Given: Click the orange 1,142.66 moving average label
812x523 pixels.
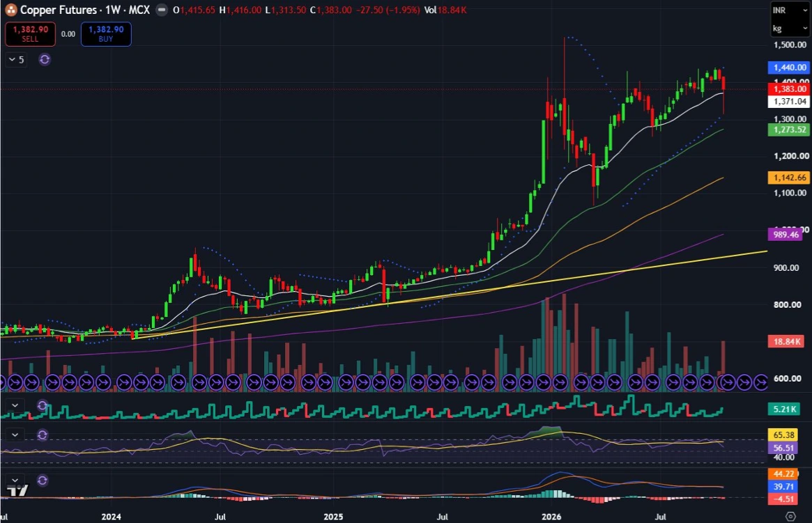Looking at the screenshot, I should point(789,178).
